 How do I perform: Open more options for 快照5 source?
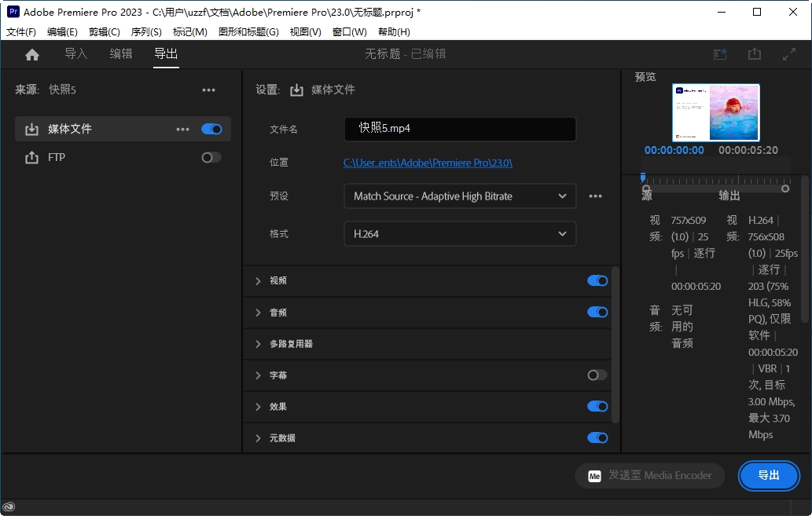208,90
